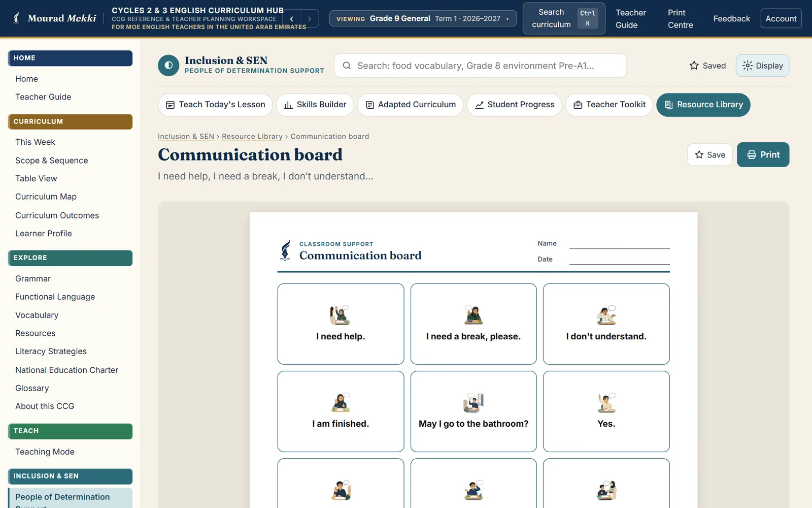The height and width of the screenshot is (508, 812).
Task: Click the star icon beside Saved
Action: (694, 66)
